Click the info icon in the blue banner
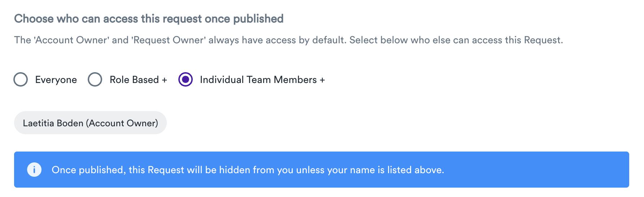Image resolution: width=644 pixels, height=197 pixels. click(34, 170)
